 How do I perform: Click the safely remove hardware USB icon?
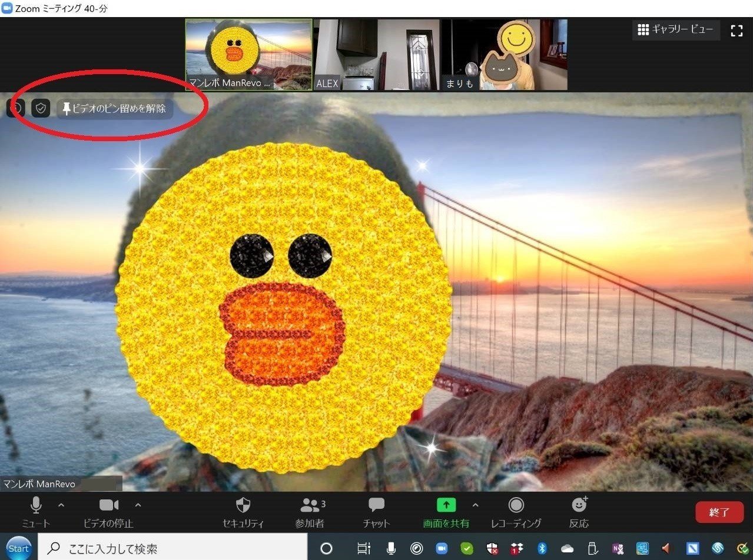593,548
